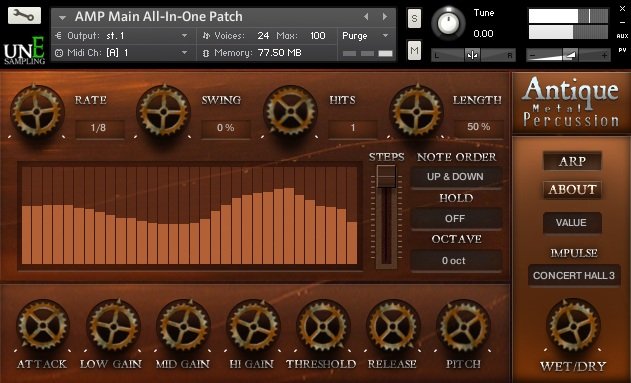Mute the instrument with the M button

pos(414,50)
